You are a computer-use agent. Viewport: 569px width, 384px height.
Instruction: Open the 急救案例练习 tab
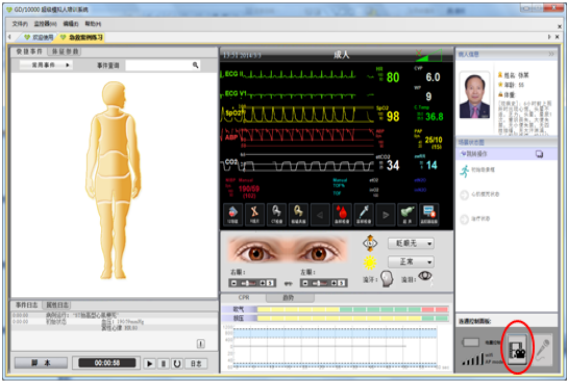[x=82, y=37]
